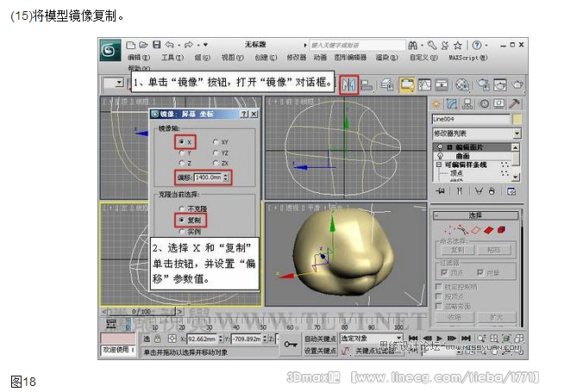Open the 3ds Max application button
Screen dimensions: 564x392
[x=110, y=50]
